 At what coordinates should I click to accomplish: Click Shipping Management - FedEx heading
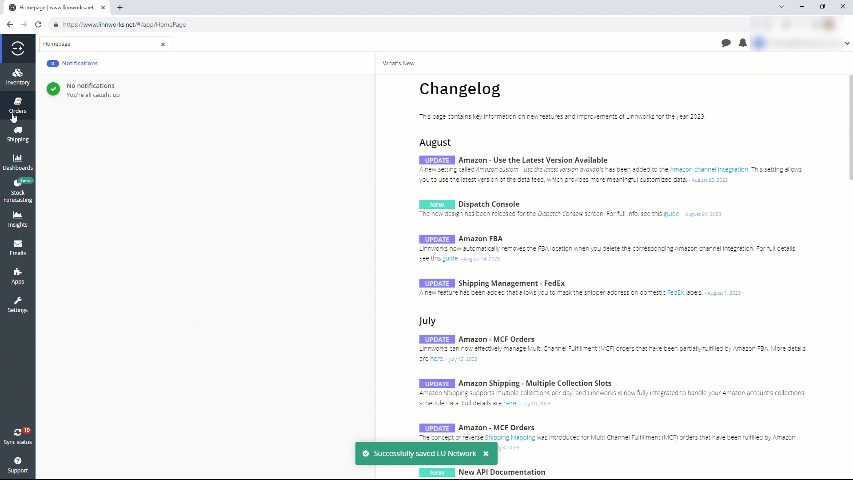(x=511, y=283)
